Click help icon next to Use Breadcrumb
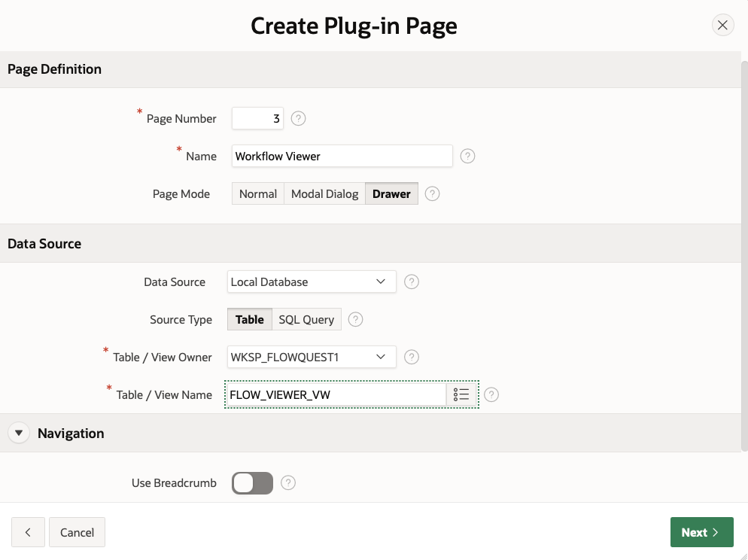748x560 pixels. (287, 482)
